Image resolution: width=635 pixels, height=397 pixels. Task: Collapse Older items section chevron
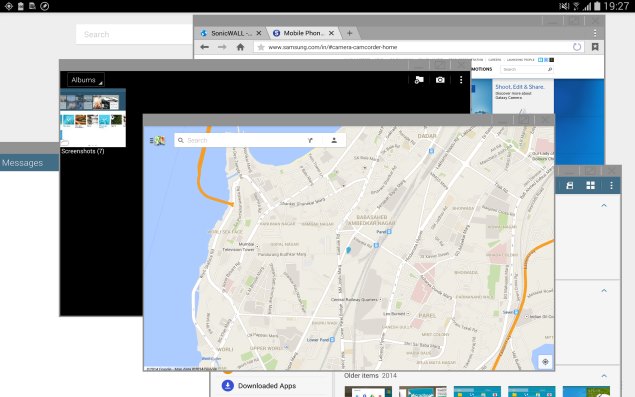coord(604,376)
